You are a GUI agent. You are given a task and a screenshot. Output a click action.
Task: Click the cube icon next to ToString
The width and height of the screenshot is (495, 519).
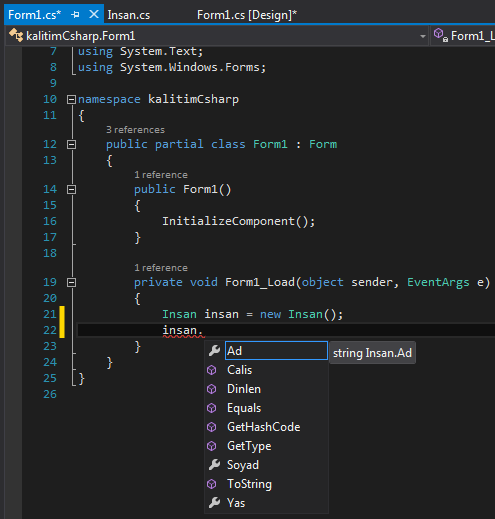(212, 484)
